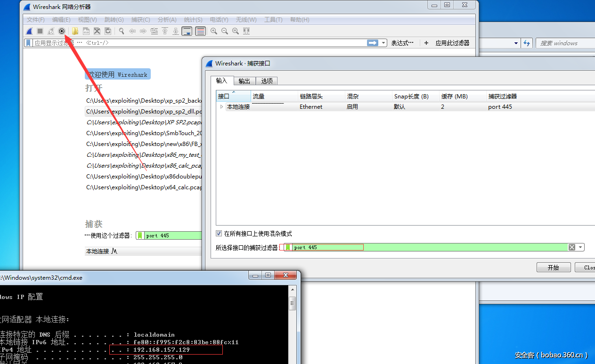Switch to the 输出 tab
595x364 pixels.
(x=244, y=81)
